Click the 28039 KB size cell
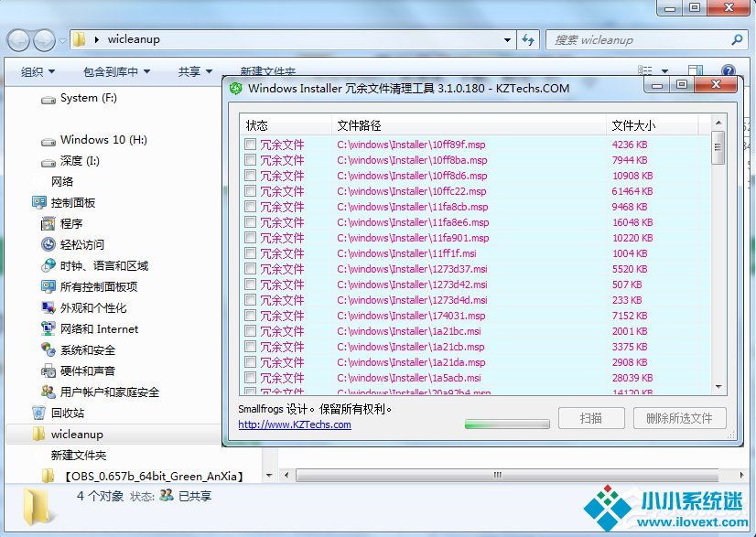This screenshot has height=537, width=756. 632,378
